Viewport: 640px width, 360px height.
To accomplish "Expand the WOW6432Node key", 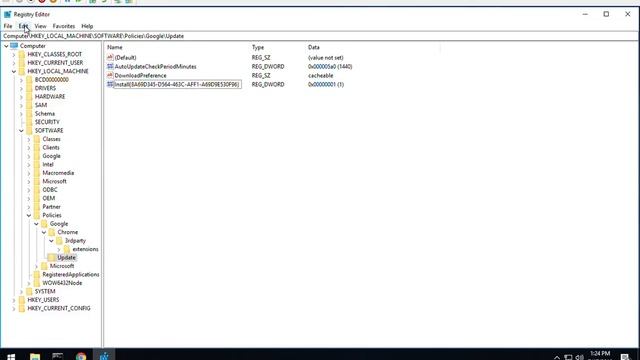I will coord(29,283).
